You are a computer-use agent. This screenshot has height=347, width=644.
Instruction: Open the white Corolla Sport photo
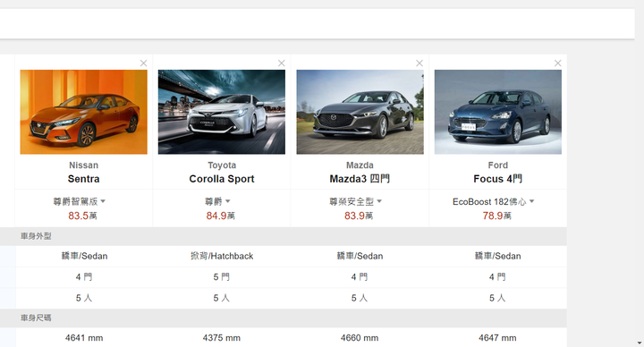[222, 112]
